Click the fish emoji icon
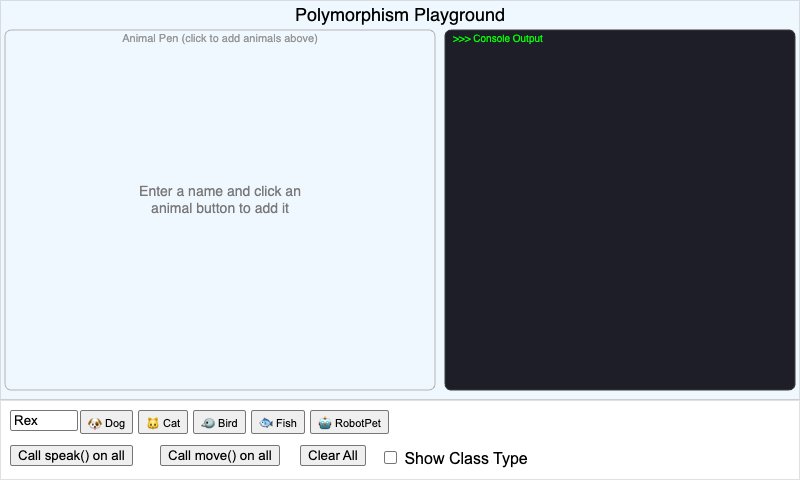 (x=266, y=423)
